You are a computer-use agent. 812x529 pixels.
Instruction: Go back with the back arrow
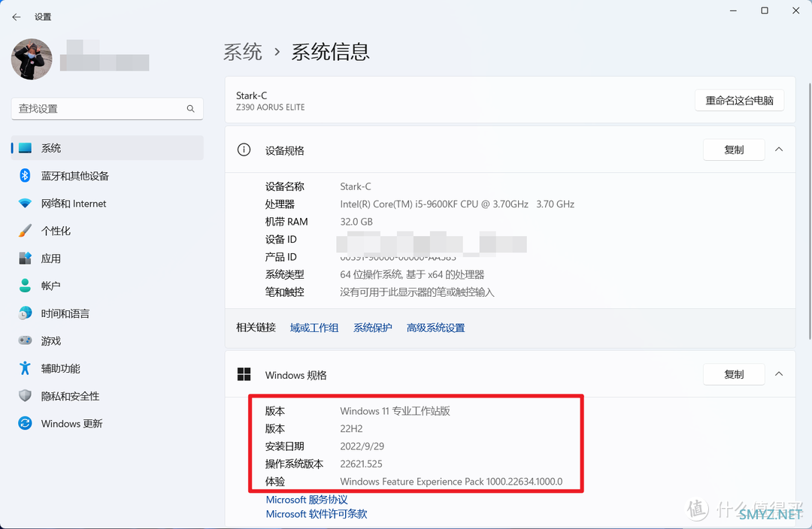tap(17, 17)
